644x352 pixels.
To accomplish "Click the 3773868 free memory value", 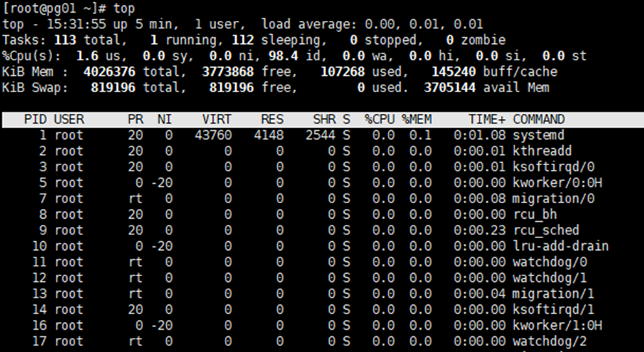I will pyautogui.click(x=228, y=72).
